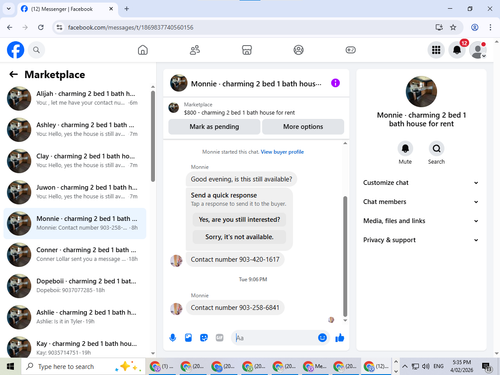500x375 pixels.
Task: Install app icon in address bar
Action: click(x=439, y=27)
